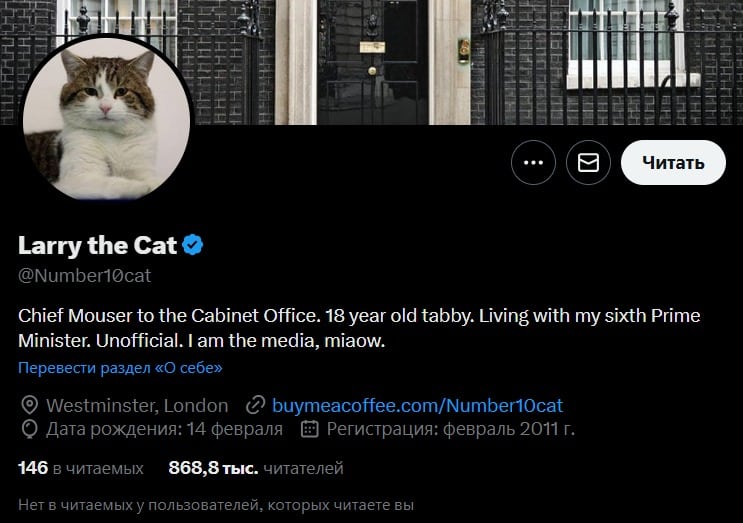
Task: Click the envelope message icon
Action: point(589,163)
